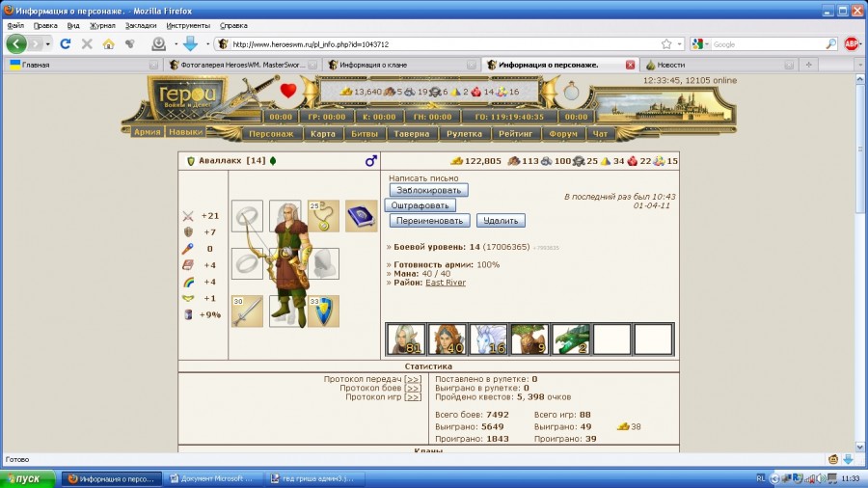Click crossed swords attack stat icon

point(188,216)
